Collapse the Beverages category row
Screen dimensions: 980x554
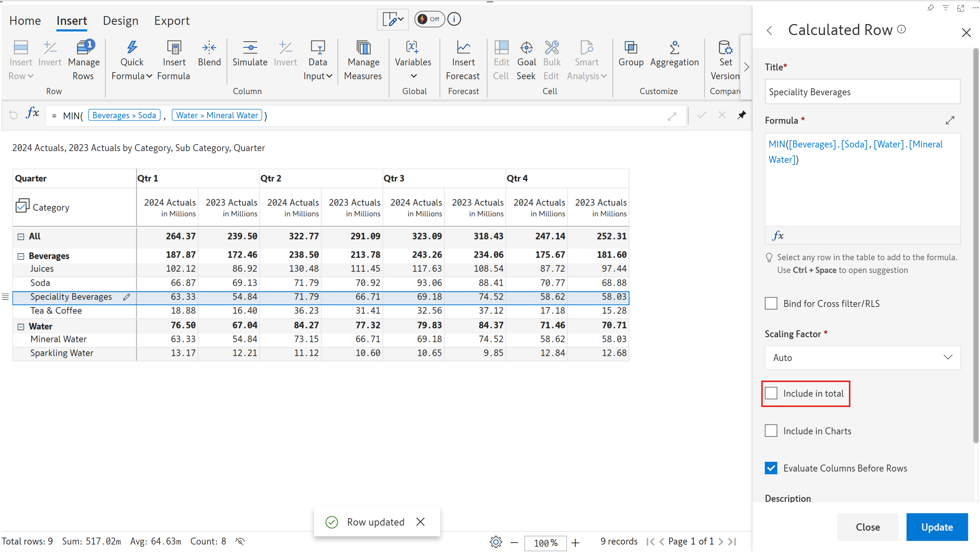pyautogui.click(x=21, y=256)
